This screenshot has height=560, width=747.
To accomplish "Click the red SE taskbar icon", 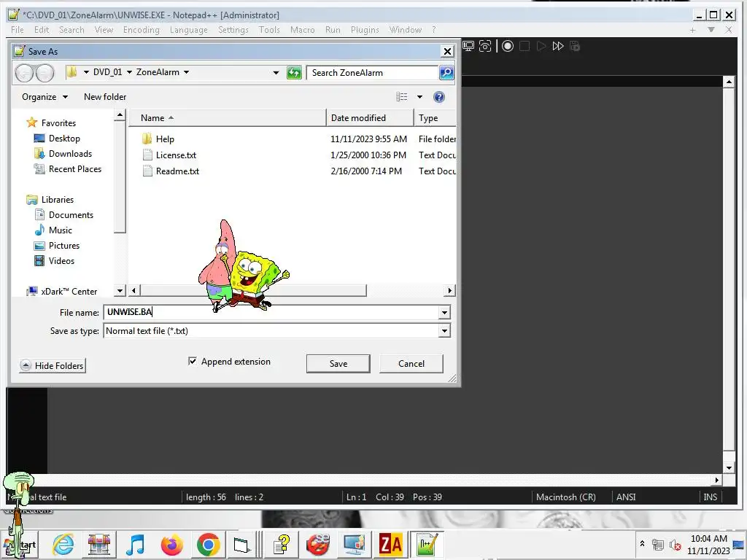I will pyautogui.click(x=318, y=544).
